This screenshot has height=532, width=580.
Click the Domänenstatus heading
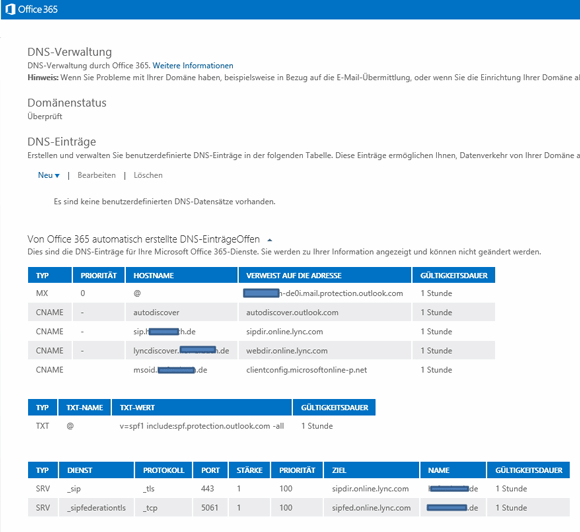click(x=67, y=102)
